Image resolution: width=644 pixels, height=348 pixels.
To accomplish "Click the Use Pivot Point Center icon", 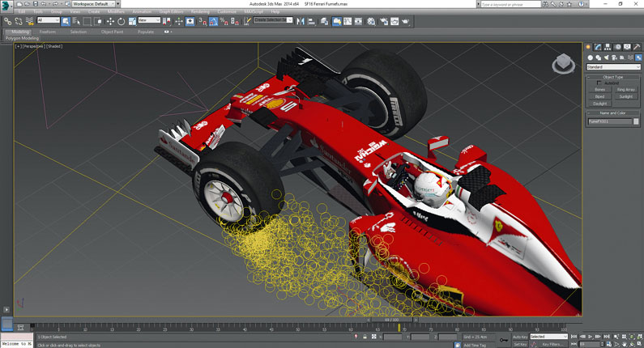I will click(167, 21).
